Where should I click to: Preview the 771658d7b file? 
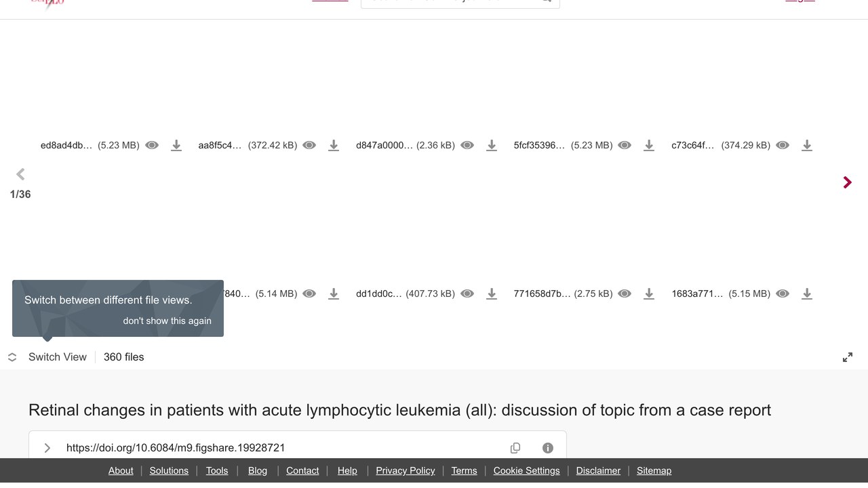pyautogui.click(x=625, y=293)
